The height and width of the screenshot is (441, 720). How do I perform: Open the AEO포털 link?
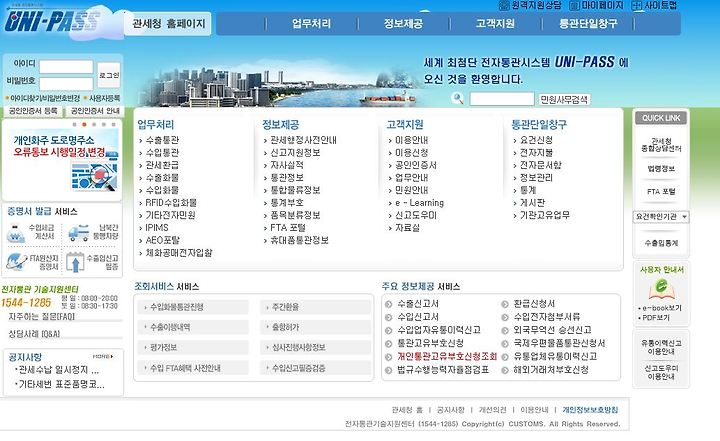163,240
